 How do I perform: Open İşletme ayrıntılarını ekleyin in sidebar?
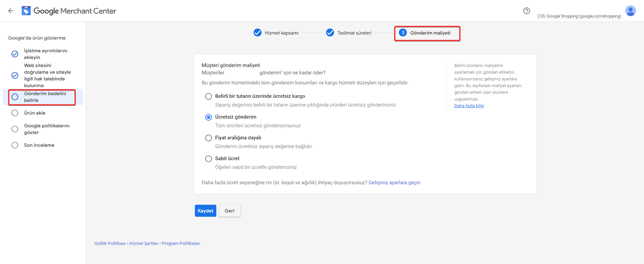click(46, 54)
